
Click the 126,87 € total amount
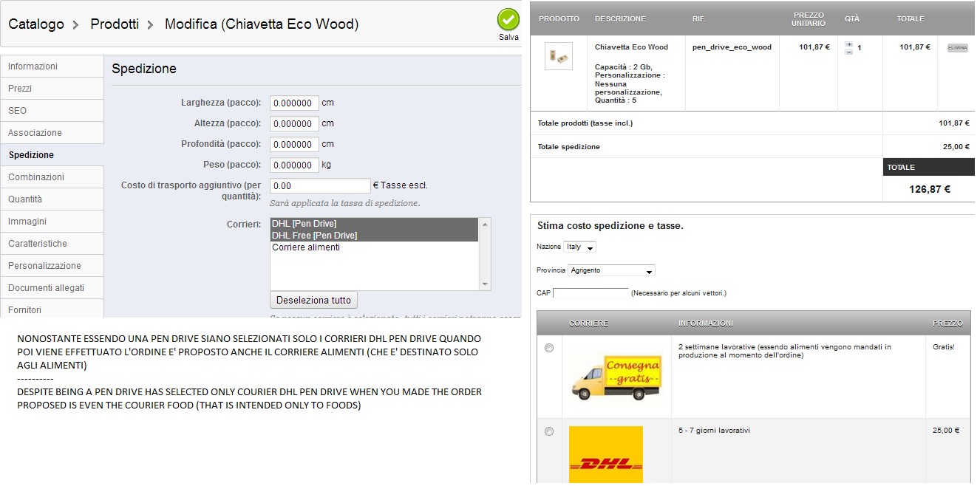[x=930, y=189]
